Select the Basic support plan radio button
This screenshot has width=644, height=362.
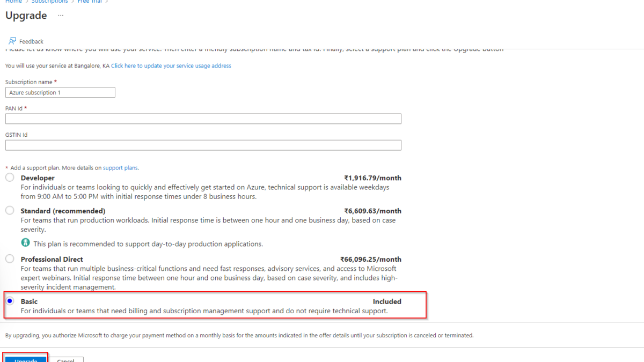pyautogui.click(x=10, y=301)
